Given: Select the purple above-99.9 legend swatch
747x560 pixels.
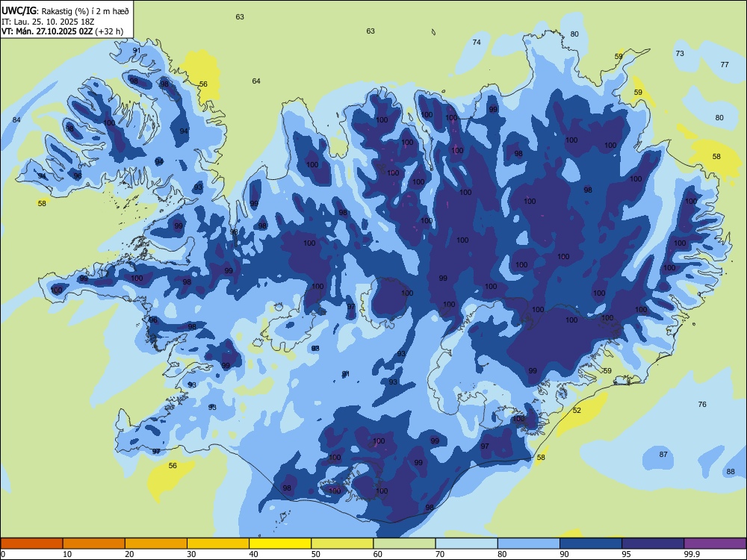Looking at the screenshot, I should pyautogui.click(x=715, y=544).
